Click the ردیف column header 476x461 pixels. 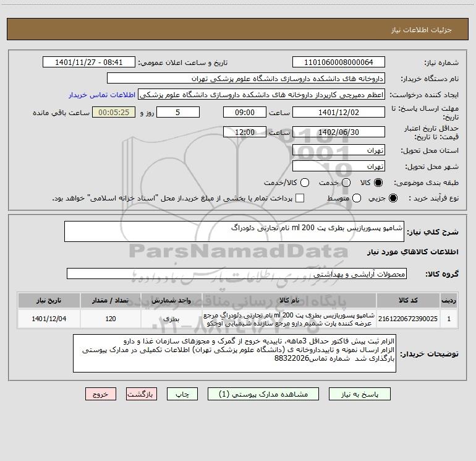[x=449, y=300]
